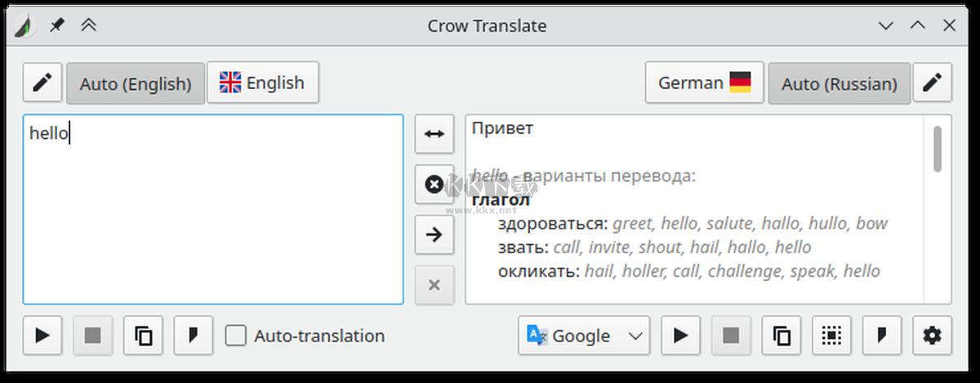Choose German as the target language
The width and height of the screenshot is (980, 383).
704,83
